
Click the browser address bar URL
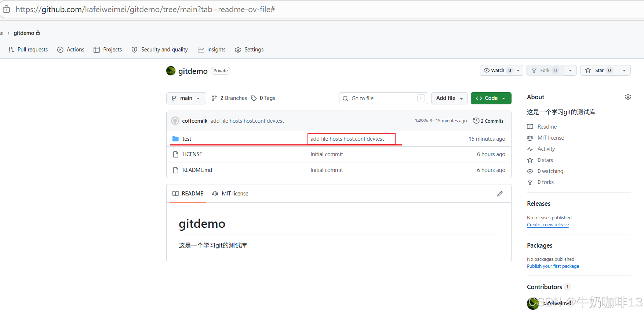(x=145, y=10)
